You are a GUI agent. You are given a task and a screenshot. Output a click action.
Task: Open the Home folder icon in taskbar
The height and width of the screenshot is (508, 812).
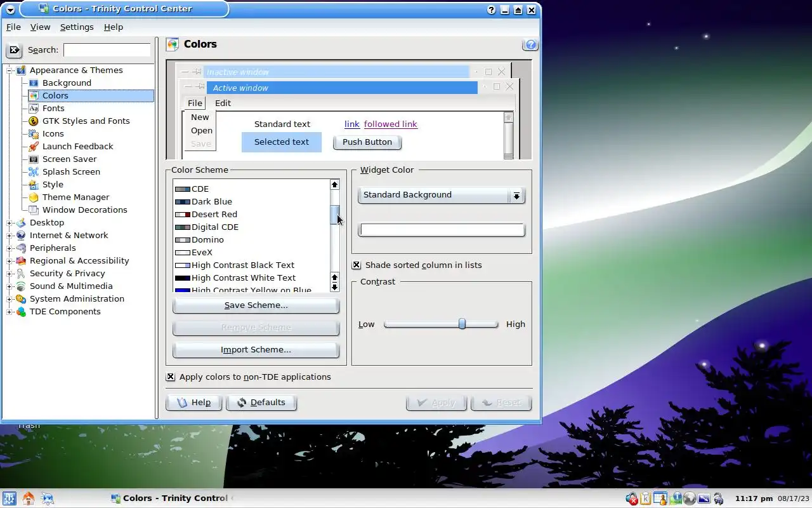(29, 498)
